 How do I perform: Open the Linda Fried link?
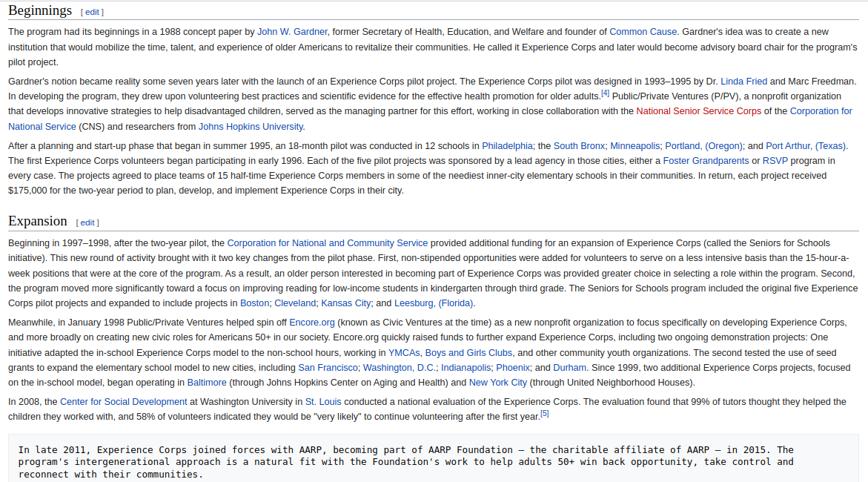coord(743,82)
